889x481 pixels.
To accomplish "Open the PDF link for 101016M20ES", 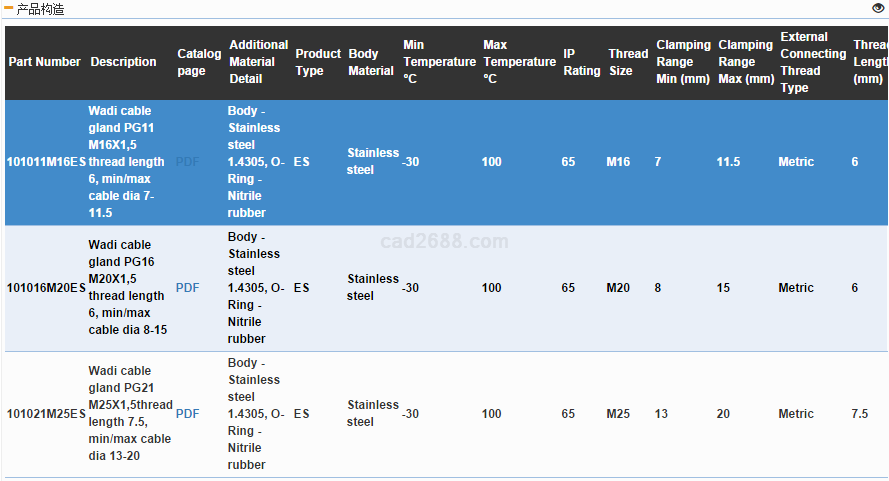I will click(187, 288).
